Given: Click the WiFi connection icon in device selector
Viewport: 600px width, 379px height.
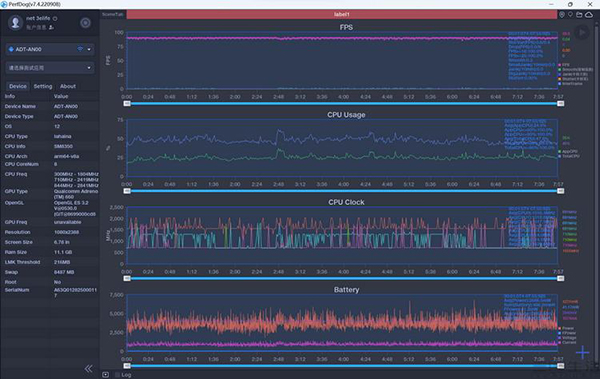Looking at the screenshot, I should coord(80,49).
